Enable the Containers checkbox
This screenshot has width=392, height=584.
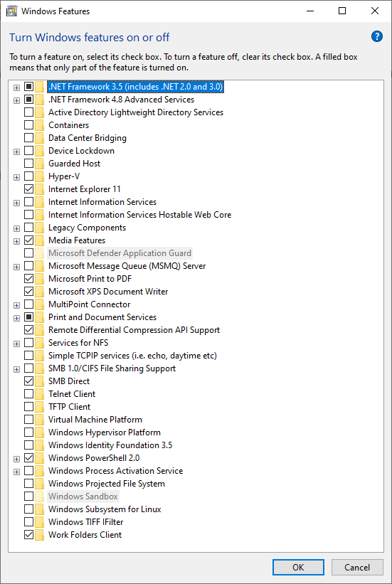pyautogui.click(x=28, y=125)
